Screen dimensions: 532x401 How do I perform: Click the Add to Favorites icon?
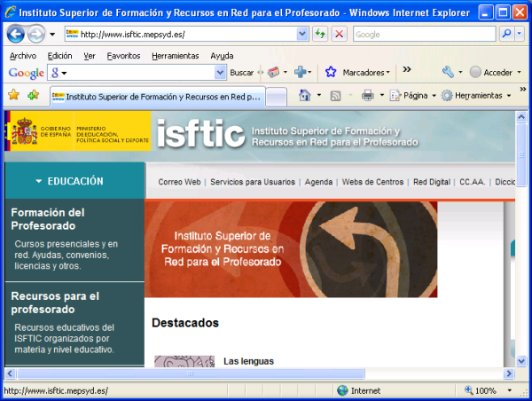tap(33, 95)
